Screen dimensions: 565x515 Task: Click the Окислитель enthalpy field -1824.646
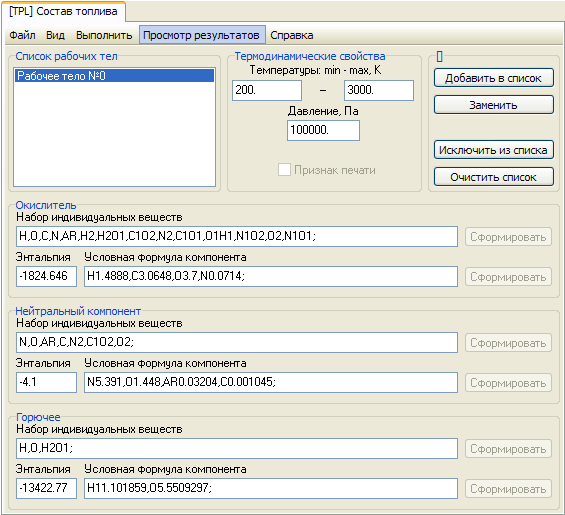point(46,276)
